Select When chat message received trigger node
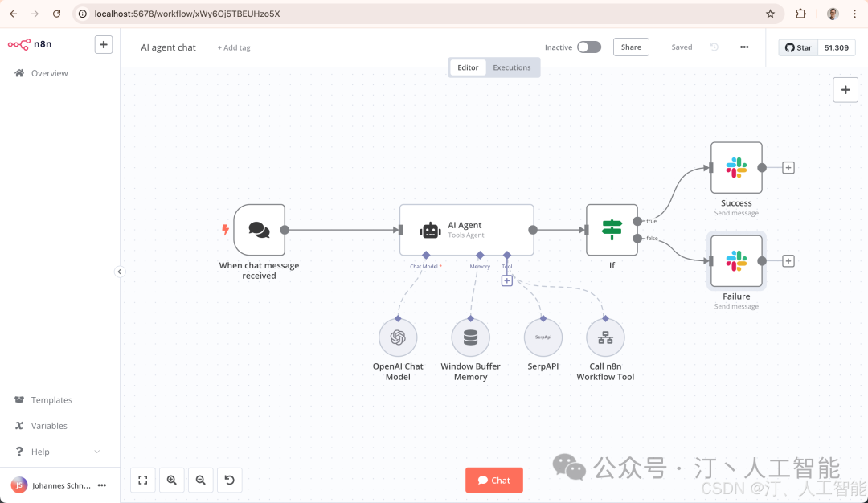 click(259, 230)
